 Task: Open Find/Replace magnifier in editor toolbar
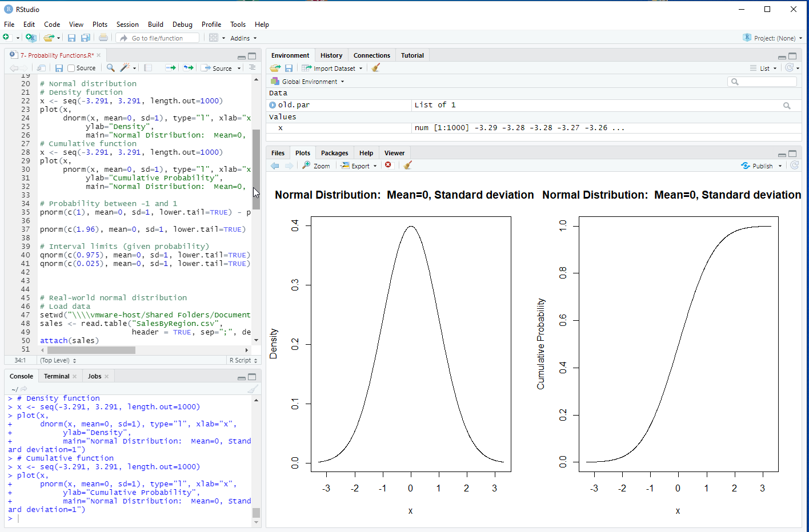(x=111, y=68)
